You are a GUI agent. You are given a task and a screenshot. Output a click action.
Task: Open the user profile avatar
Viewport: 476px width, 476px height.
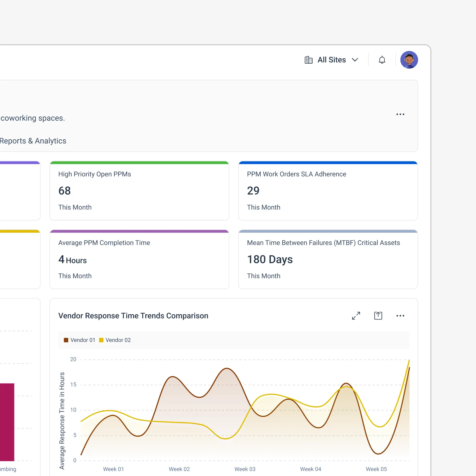(409, 59)
